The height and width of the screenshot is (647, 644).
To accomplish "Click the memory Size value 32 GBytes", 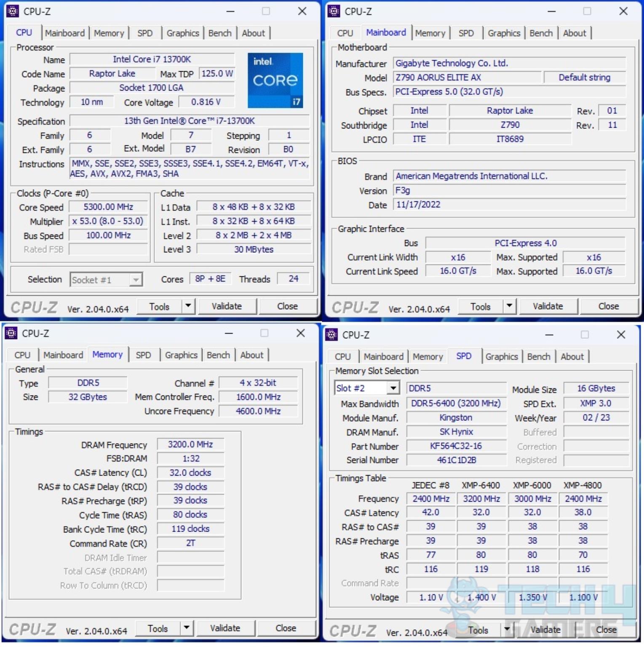I will tap(88, 397).
